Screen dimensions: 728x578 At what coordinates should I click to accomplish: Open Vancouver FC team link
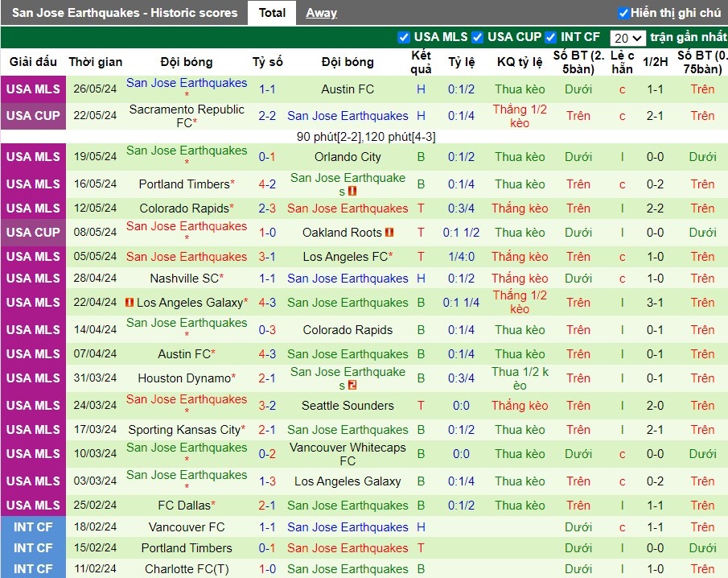point(187,527)
